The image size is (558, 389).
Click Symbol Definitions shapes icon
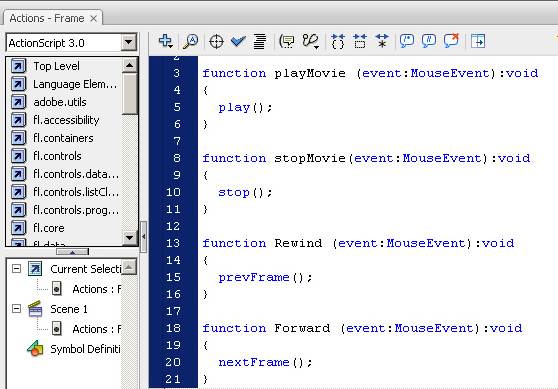[35, 348]
